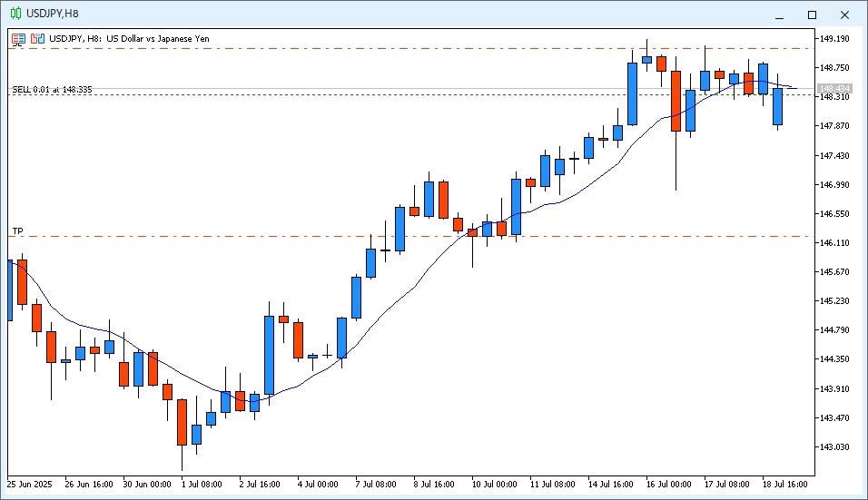
Task: Click the '2 Jul 16:00' time label
Action: 260,484
